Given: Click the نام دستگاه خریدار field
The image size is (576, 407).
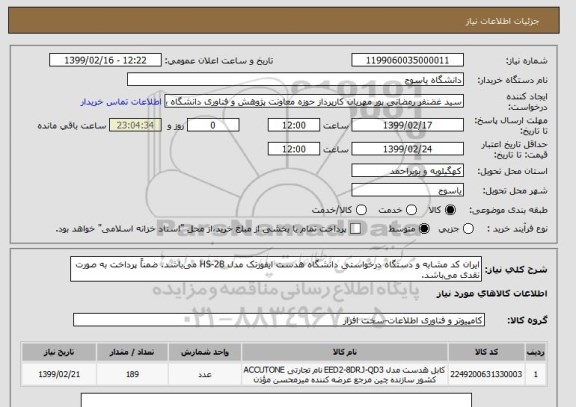Looking at the screenshot, I should tap(295, 79).
